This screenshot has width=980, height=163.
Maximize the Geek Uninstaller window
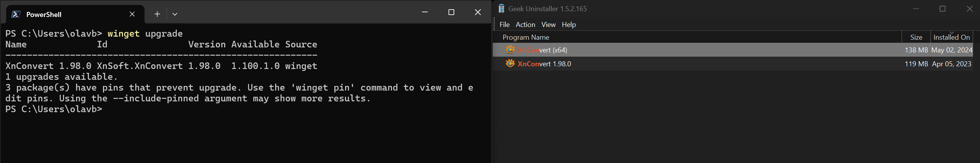tap(942, 9)
